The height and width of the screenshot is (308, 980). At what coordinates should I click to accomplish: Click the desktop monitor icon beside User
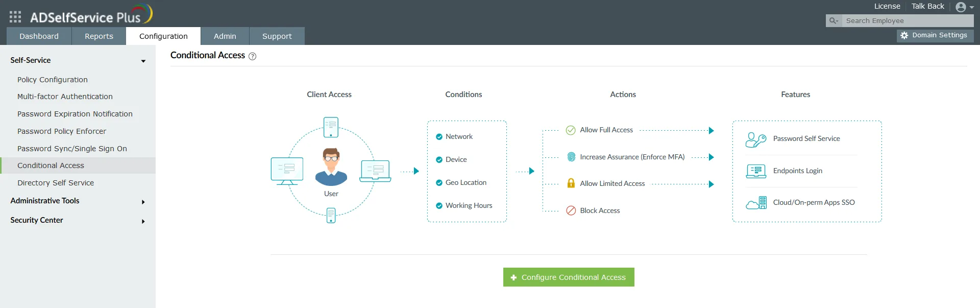(287, 171)
